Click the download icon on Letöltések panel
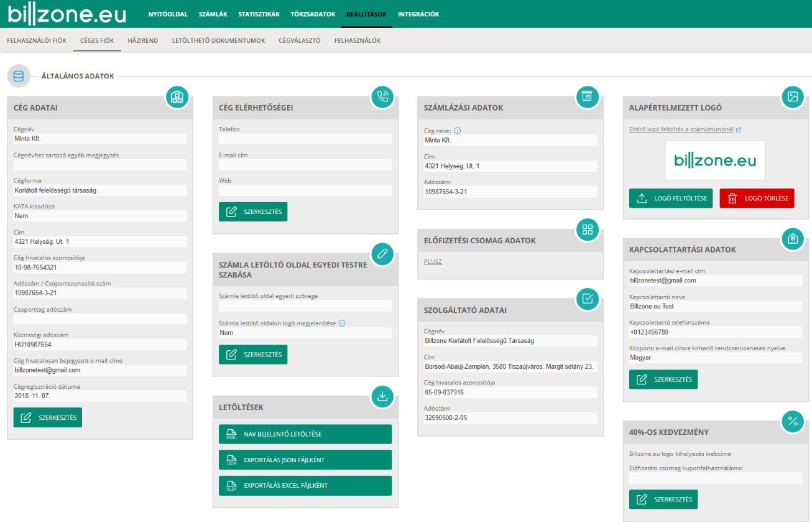Screen dimensions: 812x525 [382, 396]
